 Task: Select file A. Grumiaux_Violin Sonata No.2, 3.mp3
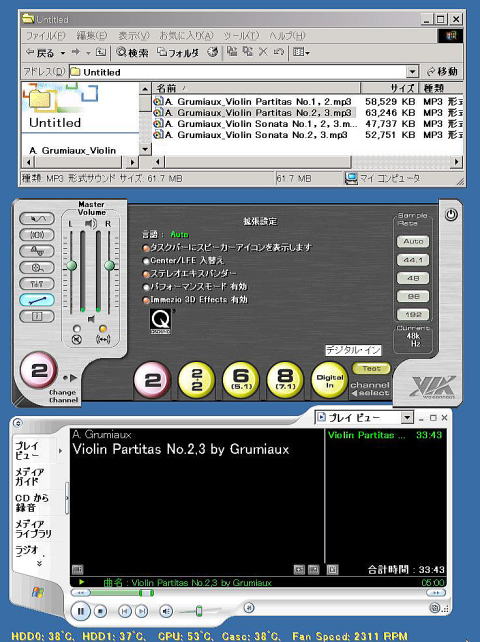[x=251, y=135]
